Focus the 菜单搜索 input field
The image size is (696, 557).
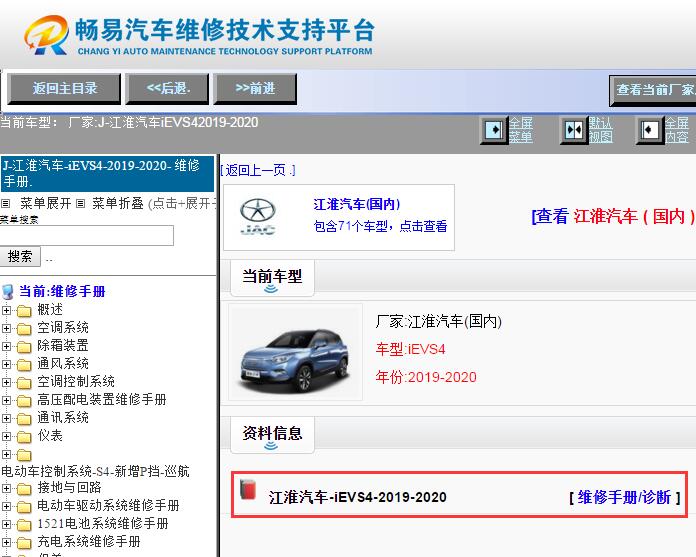(87, 235)
